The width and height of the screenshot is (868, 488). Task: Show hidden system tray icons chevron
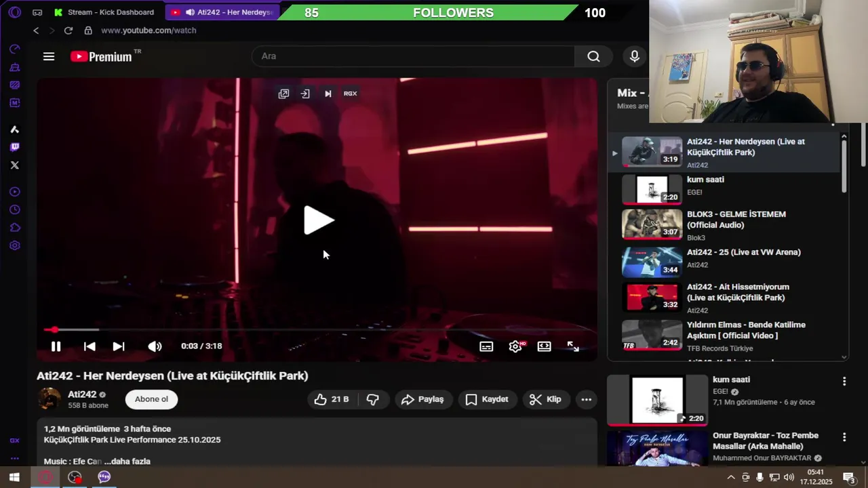pos(731,477)
